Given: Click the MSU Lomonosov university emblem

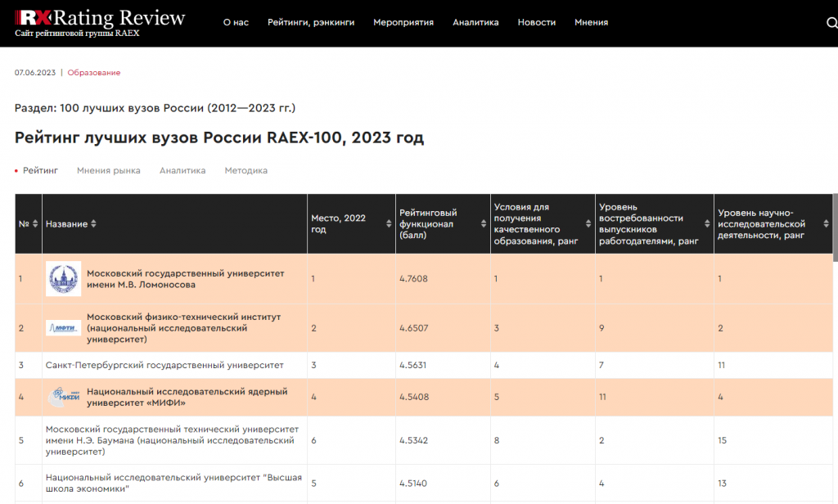Looking at the screenshot, I should pyautogui.click(x=63, y=278).
